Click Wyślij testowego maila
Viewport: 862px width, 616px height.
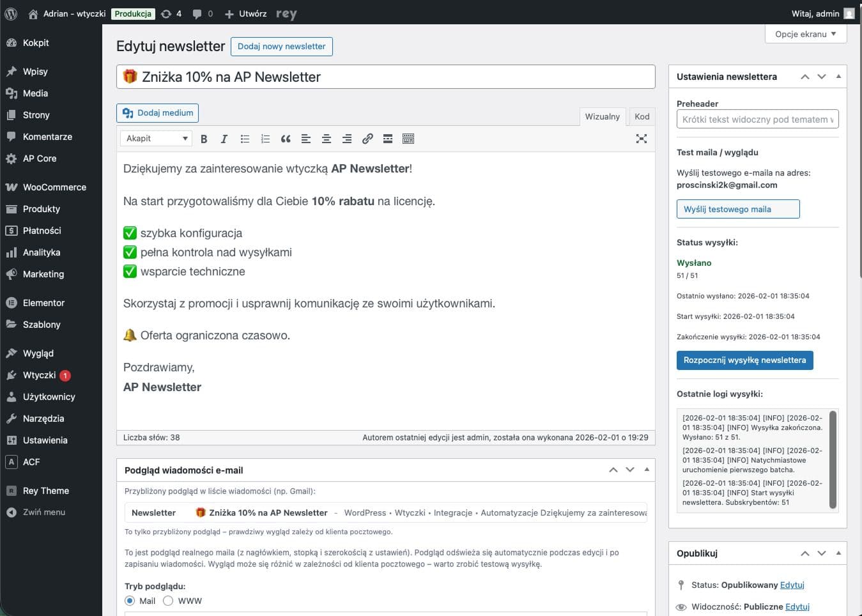pyautogui.click(x=737, y=208)
